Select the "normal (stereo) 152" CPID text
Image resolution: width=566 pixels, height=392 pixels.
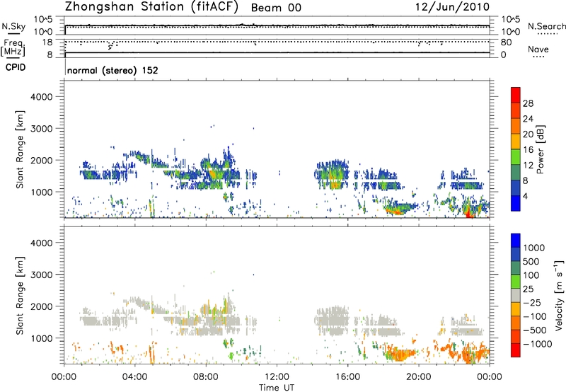click(112, 70)
